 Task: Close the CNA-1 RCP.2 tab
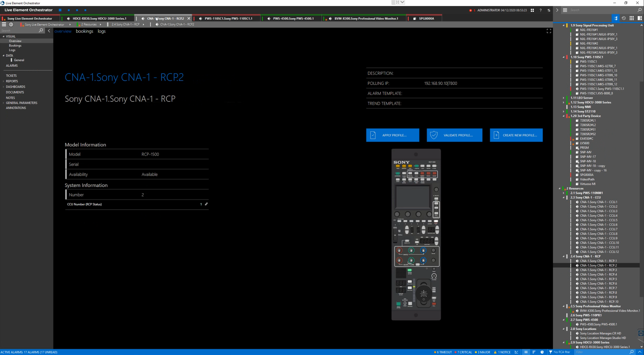tap(189, 18)
